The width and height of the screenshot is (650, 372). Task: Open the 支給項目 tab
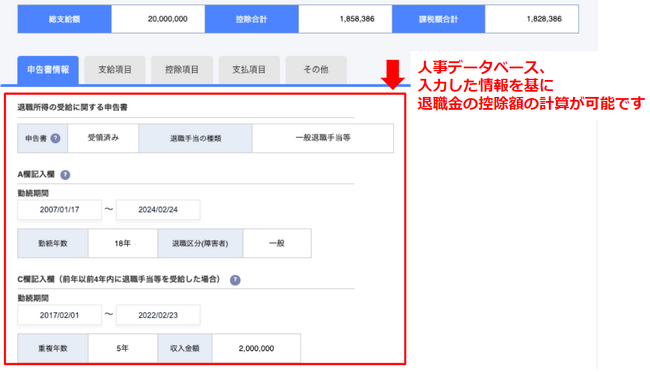point(115,70)
